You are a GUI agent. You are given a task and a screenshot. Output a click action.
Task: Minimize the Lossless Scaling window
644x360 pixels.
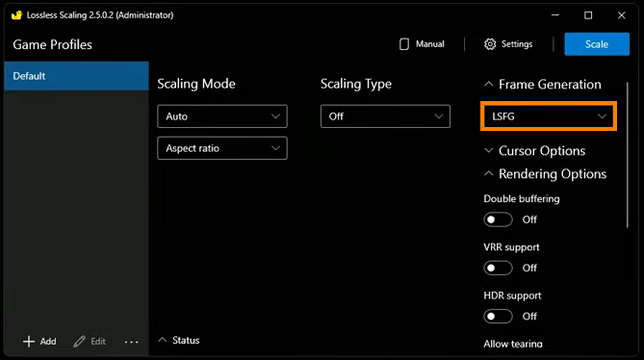[x=555, y=15]
